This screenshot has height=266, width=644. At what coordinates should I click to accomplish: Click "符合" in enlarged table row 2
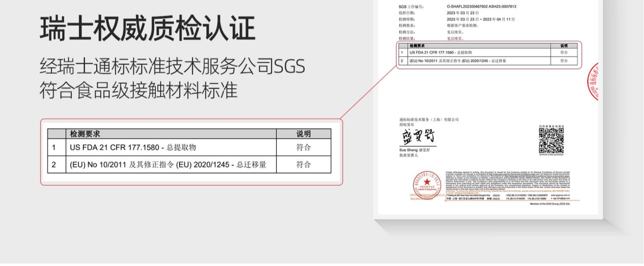[304, 165]
